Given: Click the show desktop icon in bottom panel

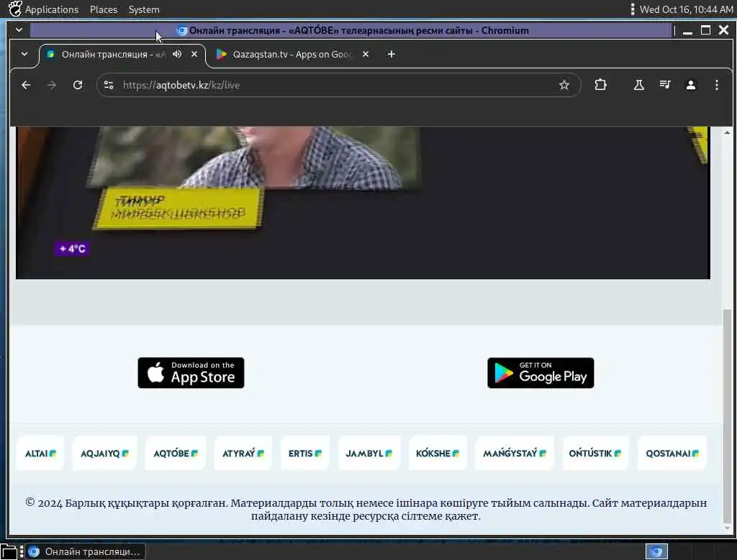Looking at the screenshot, I should (9, 551).
